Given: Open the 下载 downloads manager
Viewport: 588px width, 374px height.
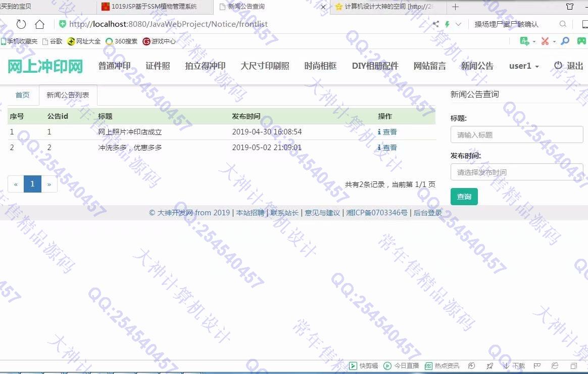Looking at the screenshot, I should click(x=514, y=366).
